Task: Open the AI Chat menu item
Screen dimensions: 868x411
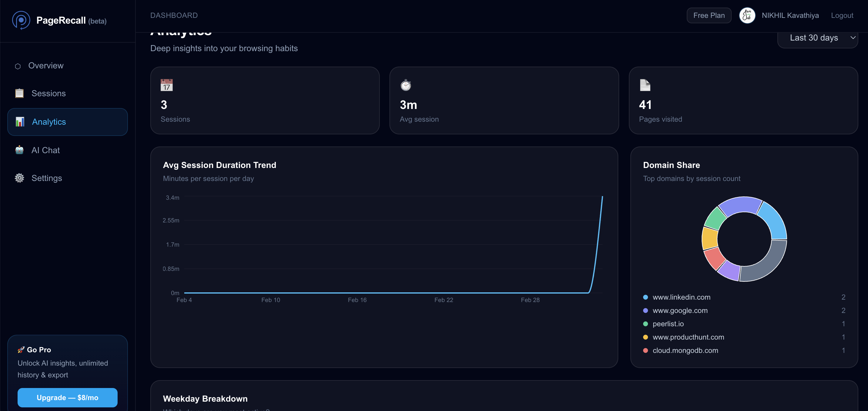Action: click(x=45, y=150)
